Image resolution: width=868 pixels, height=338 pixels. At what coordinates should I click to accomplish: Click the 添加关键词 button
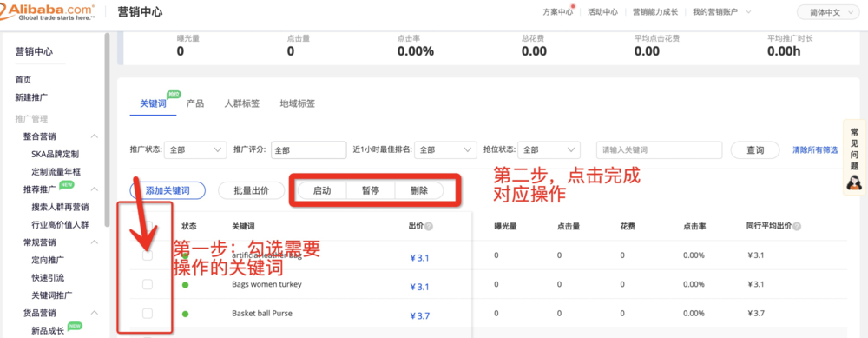point(168,190)
